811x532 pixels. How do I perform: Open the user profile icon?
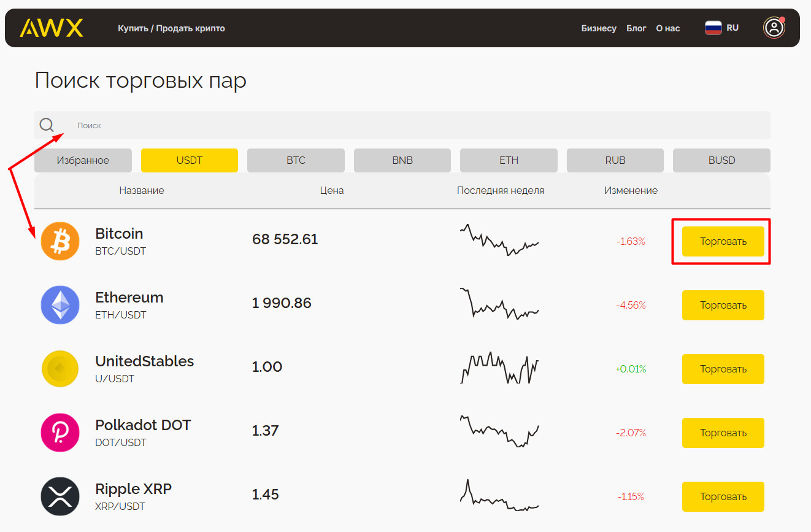[x=774, y=28]
